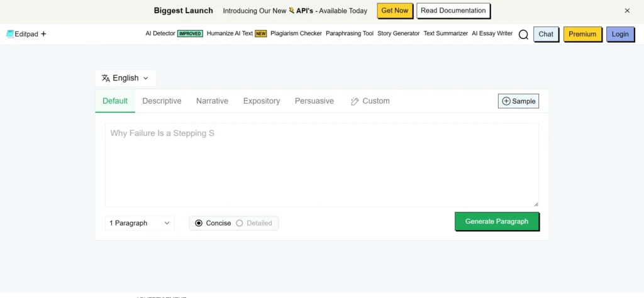This screenshot has height=298, width=644.
Task: Click the translate icon beside English
Action: click(106, 78)
